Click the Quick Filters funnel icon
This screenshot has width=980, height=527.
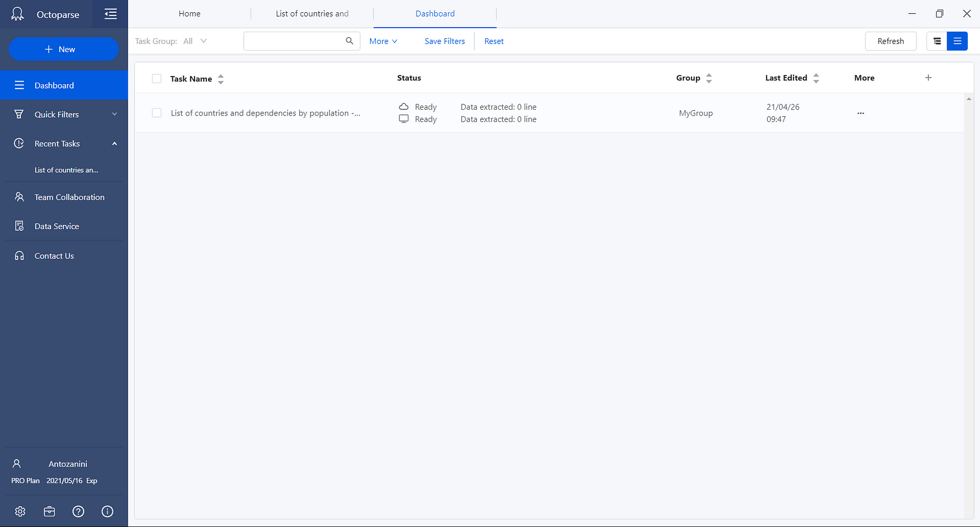click(19, 114)
